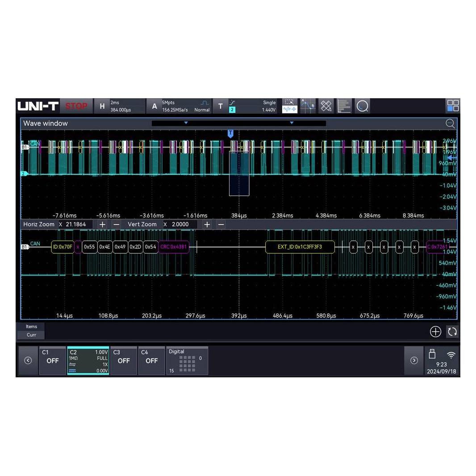Click the Wi-Fi status icon
The height and width of the screenshot is (476, 476).
(451, 355)
